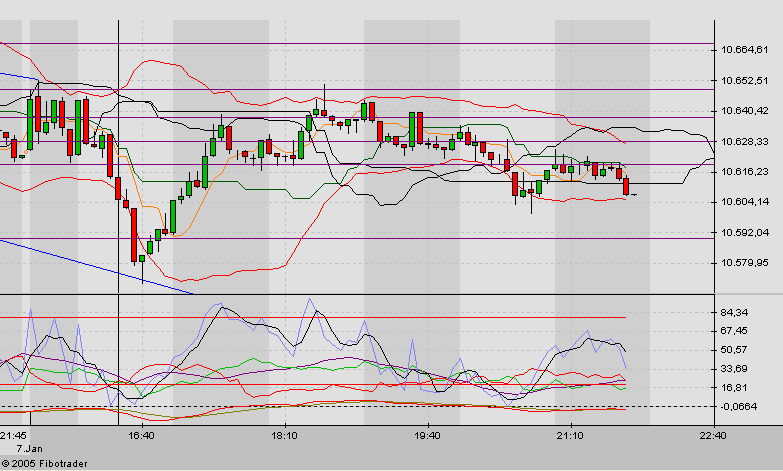Click the 10.652,51 price axis label

coord(744,80)
